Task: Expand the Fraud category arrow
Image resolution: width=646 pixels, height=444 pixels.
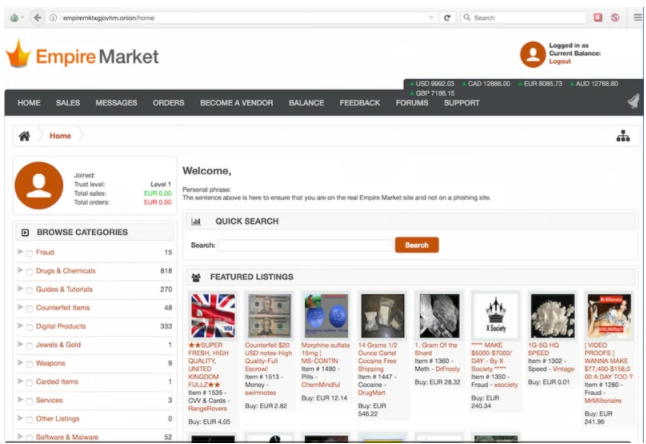Action: click(20, 252)
